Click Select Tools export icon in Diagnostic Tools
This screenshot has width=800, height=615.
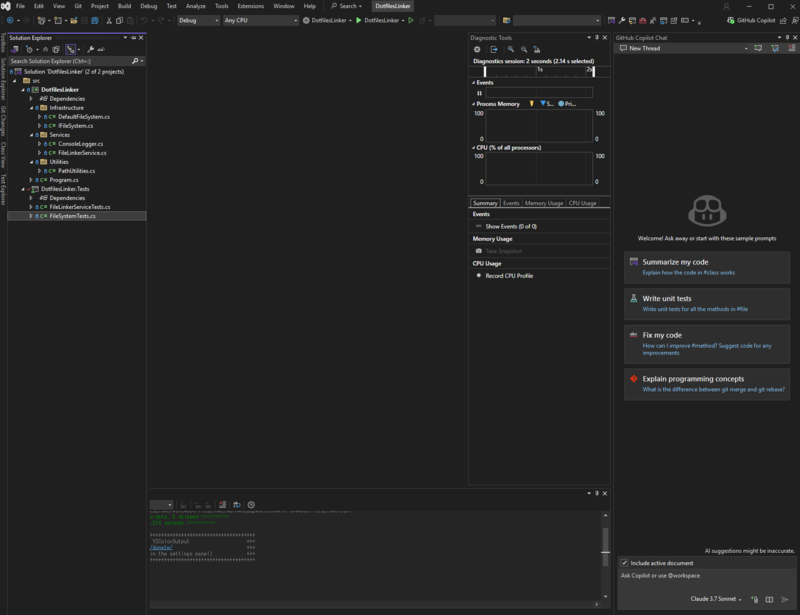[494, 50]
